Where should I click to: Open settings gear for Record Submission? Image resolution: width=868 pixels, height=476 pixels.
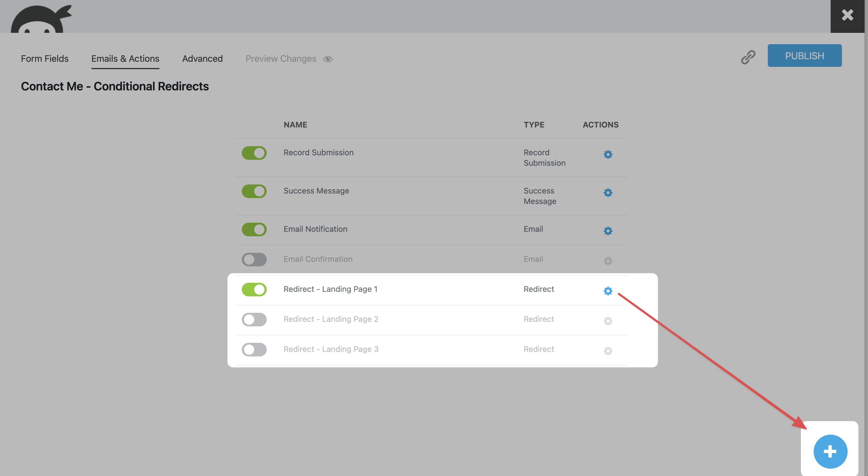click(x=608, y=154)
